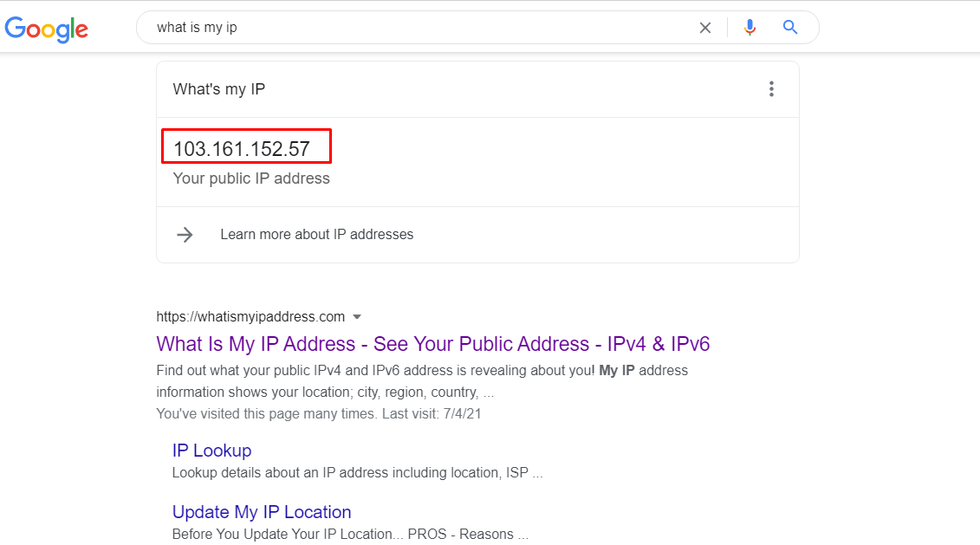This screenshot has width=980, height=545.
Task: Click the 'Your public IP address' label
Action: click(251, 178)
